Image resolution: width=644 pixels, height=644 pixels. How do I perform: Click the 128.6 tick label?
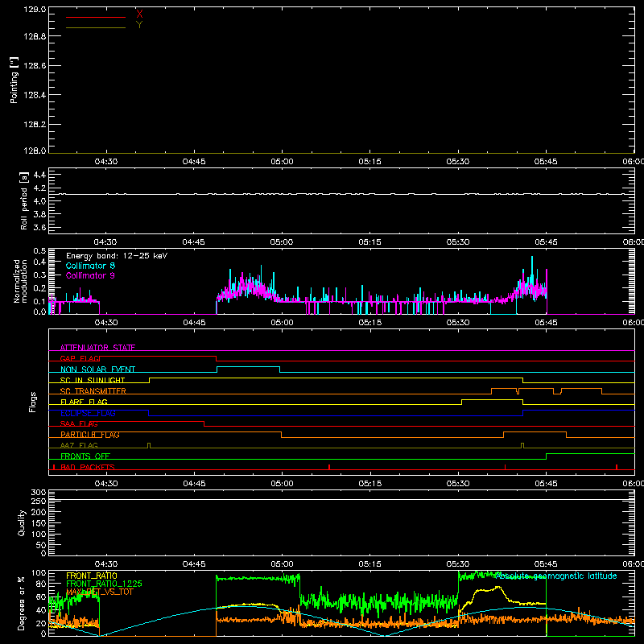click(x=35, y=66)
